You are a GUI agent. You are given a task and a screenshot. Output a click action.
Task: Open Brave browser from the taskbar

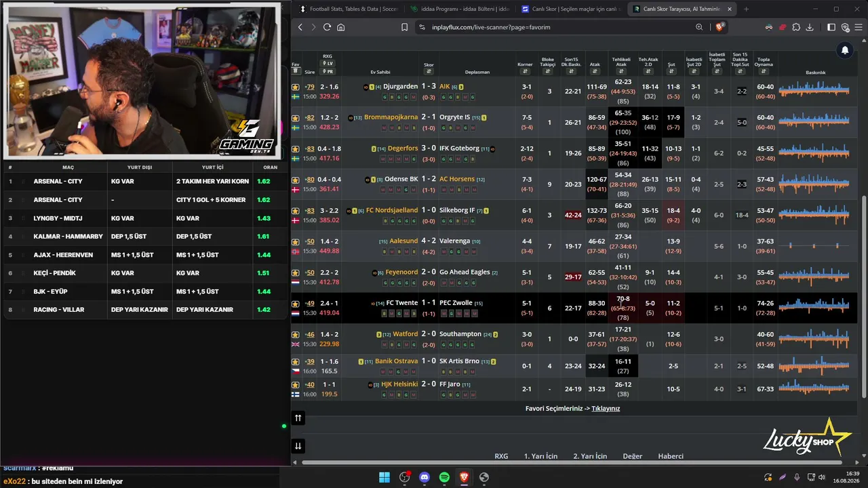pos(464,477)
